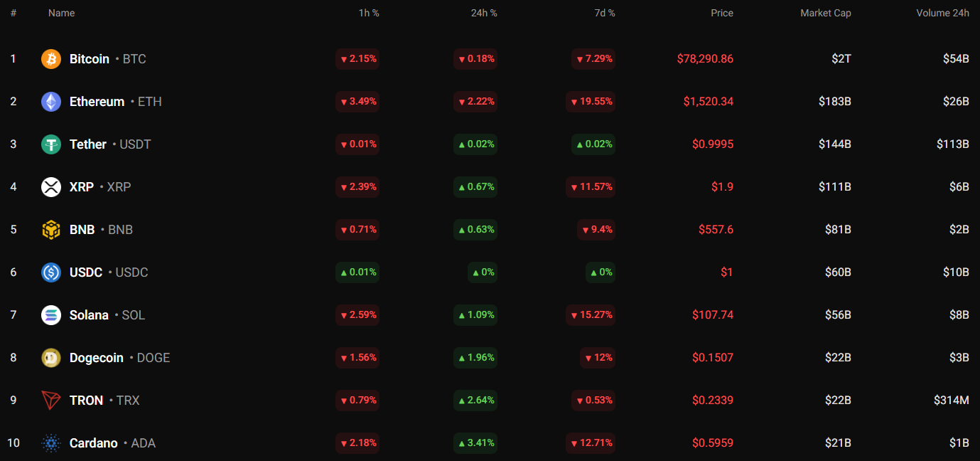Click the BNB logo icon
This screenshot has height=461, width=980.
51,230
